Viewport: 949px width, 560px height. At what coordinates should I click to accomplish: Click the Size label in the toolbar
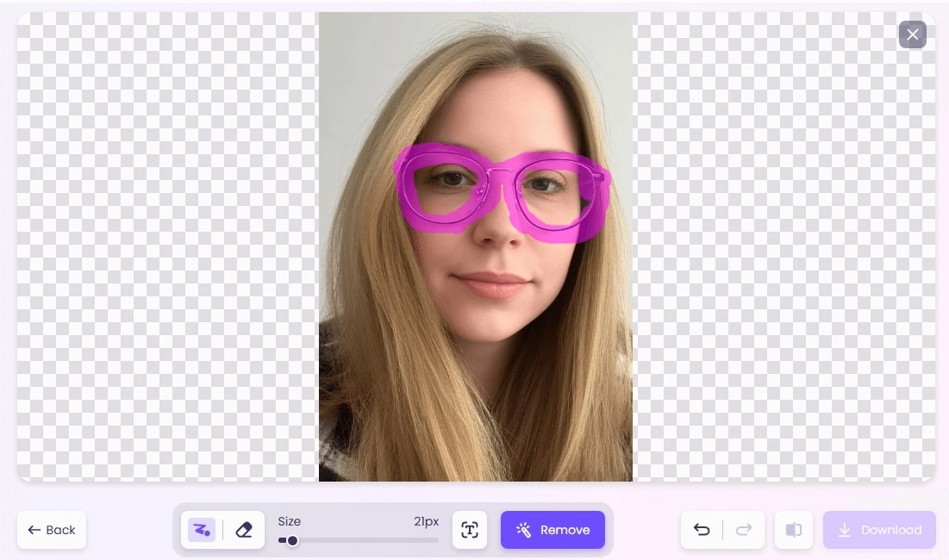(x=290, y=521)
